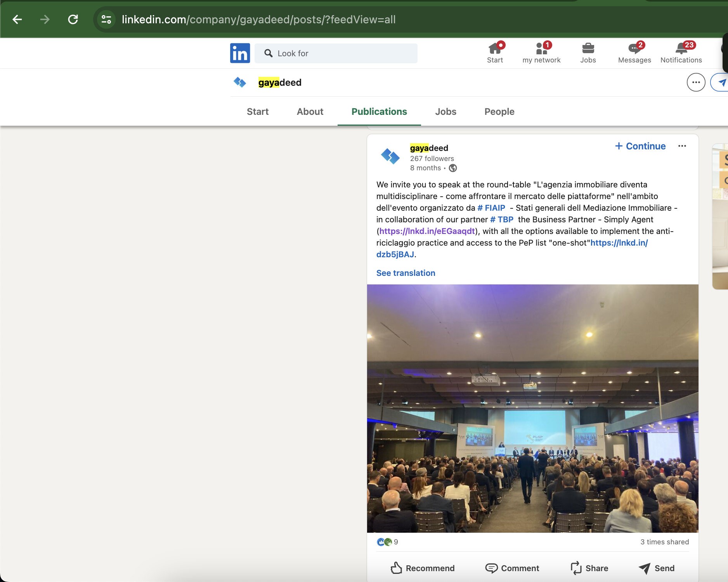Image resolution: width=728 pixels, height=582 pixels.
Task: Click '267 followers' under post author
Action: pos(432,158)
